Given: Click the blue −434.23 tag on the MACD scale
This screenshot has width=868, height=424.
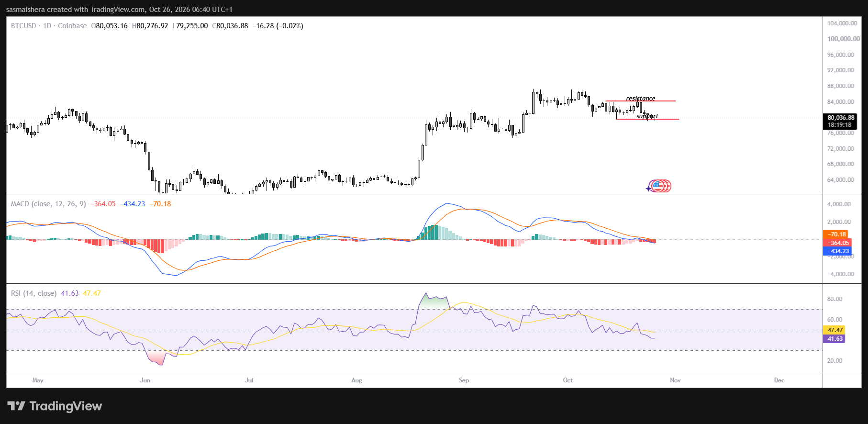Looking at the screenshot, I should pyautogui.click(x=837, y=251).
